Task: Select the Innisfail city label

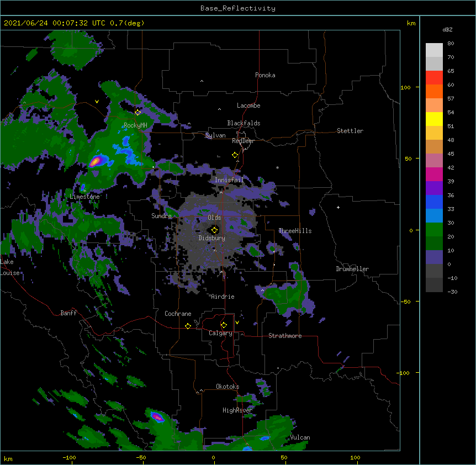Action: 229,180
